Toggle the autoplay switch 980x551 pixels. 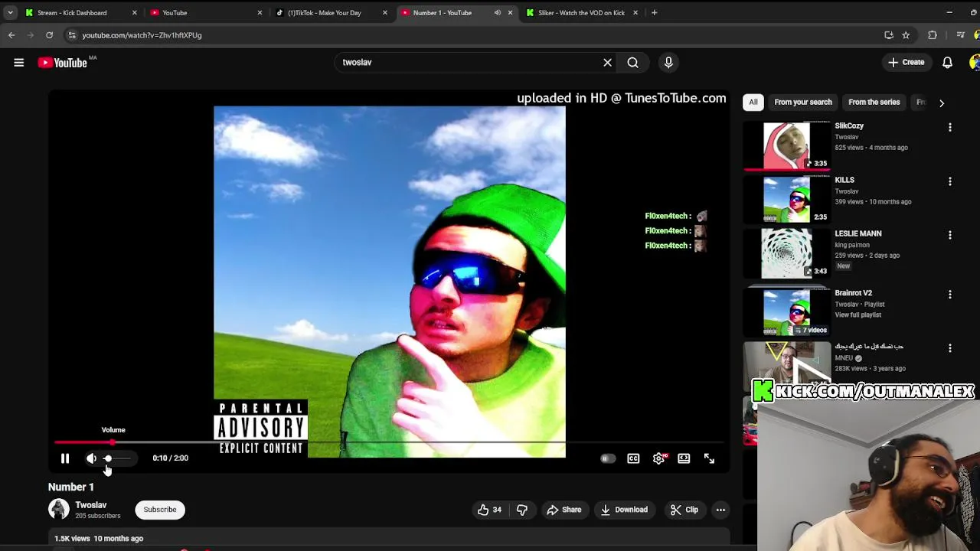[x=607, y=458]
